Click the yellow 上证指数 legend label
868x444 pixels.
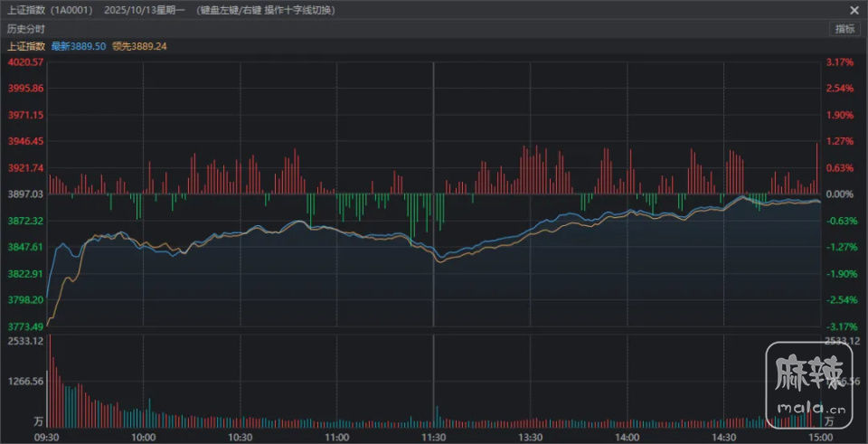click(26, 46)
